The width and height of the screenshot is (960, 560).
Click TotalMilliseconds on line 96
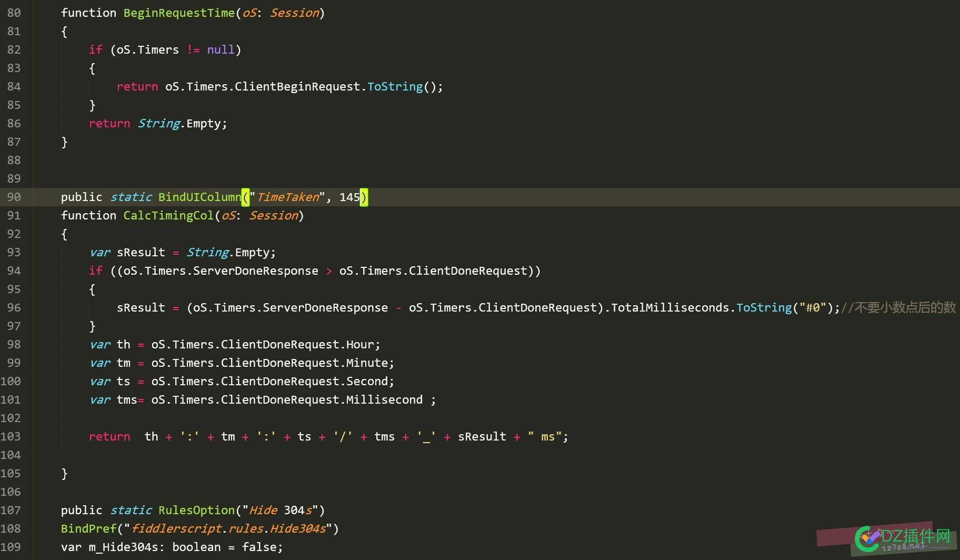pos(669,307)
